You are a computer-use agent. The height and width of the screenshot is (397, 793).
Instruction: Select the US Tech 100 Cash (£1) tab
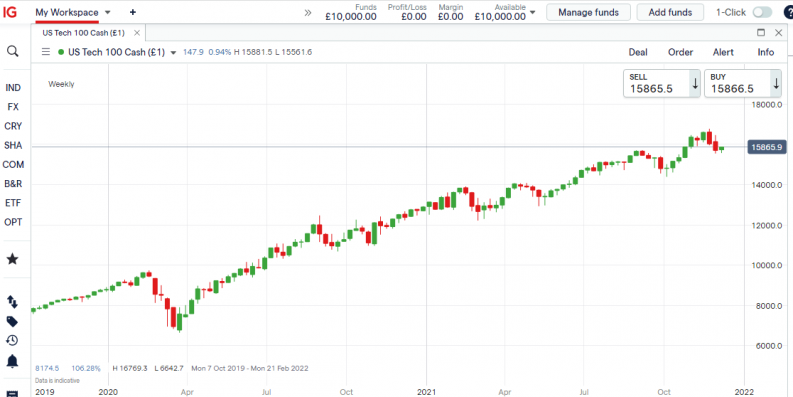pos(83,33)
